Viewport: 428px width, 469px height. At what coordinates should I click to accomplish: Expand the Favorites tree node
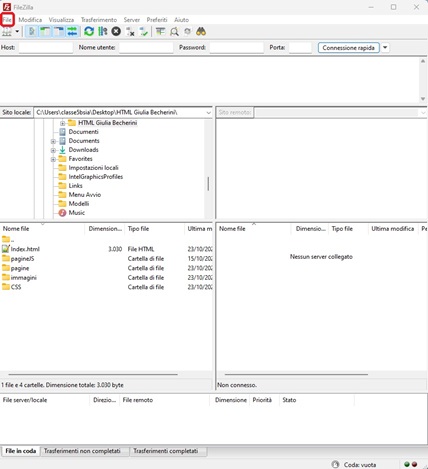53,159
